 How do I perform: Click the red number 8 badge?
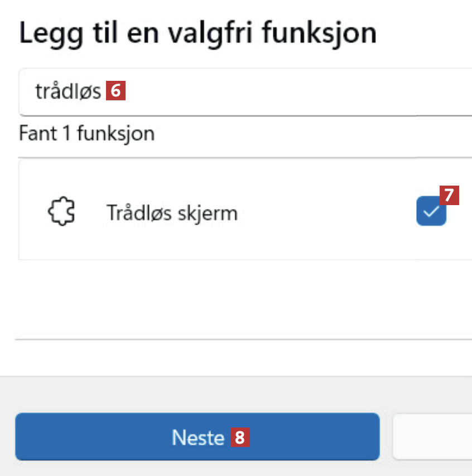coord(240,438)
